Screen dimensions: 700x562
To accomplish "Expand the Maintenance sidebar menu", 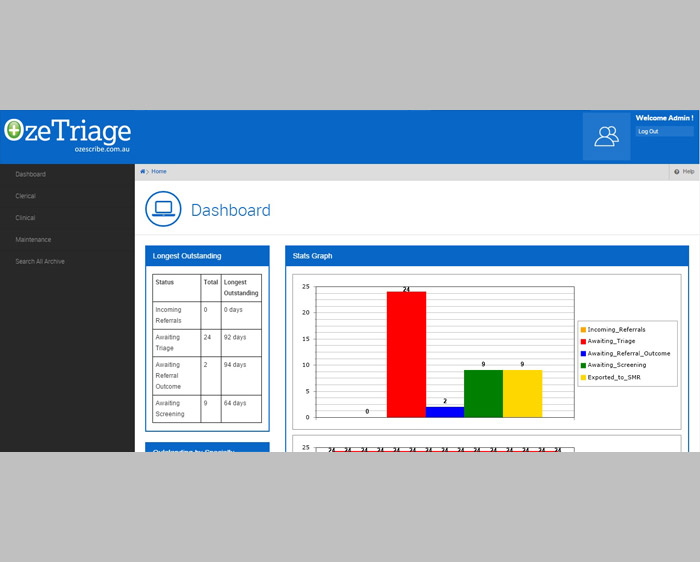I will (33, 240).
